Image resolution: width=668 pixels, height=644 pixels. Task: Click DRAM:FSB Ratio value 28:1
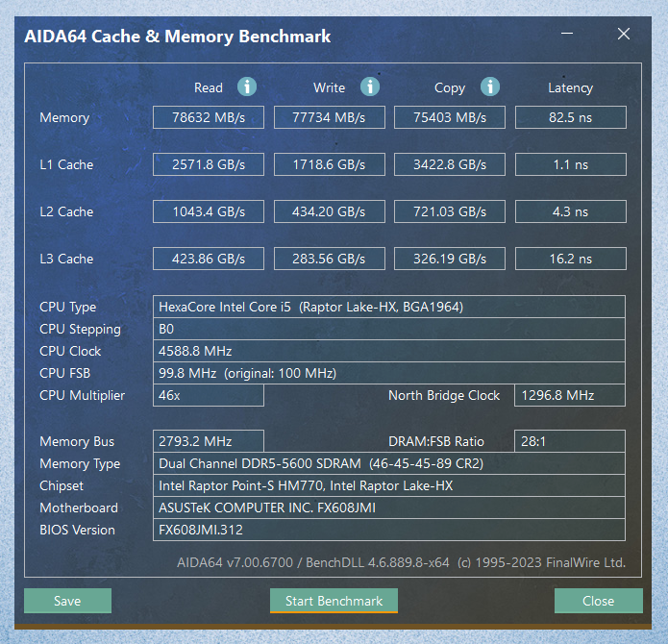[x=570, y=441]
